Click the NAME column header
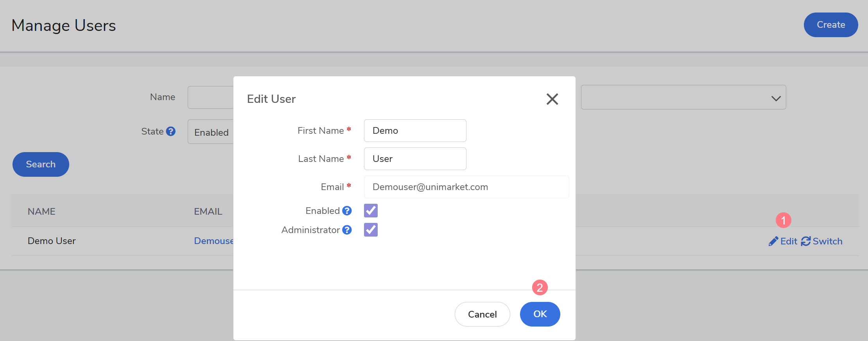This screenshot has width=868, height=341. tap(41, 212)
